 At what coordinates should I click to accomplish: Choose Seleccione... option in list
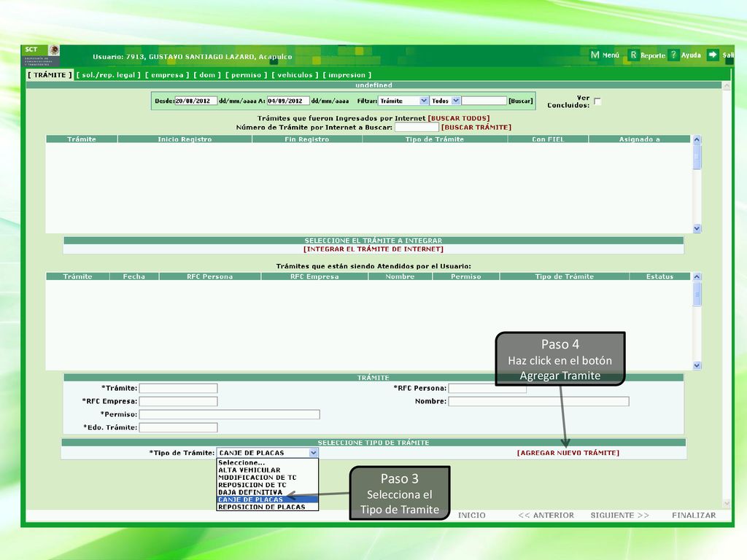point(267,462)
